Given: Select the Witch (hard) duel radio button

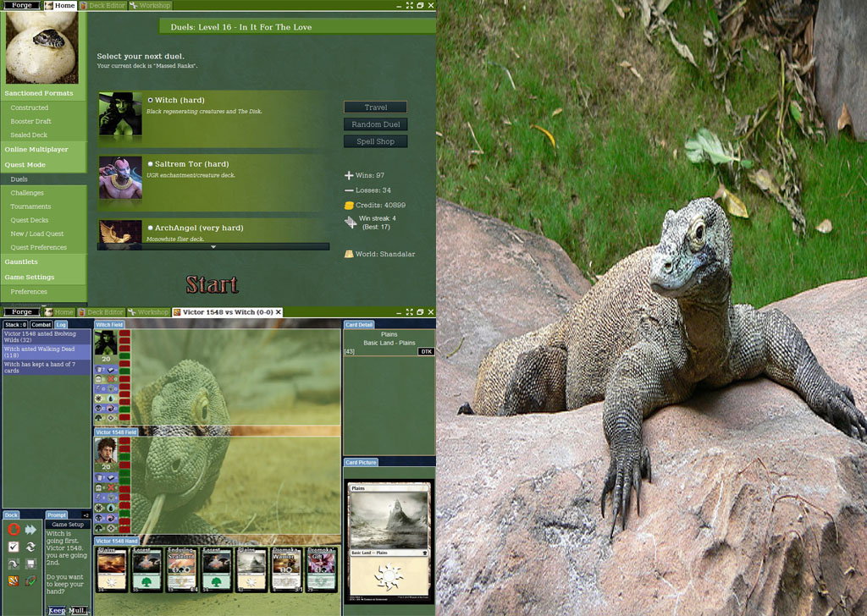Looking at the screenshot, I should 151,100.
